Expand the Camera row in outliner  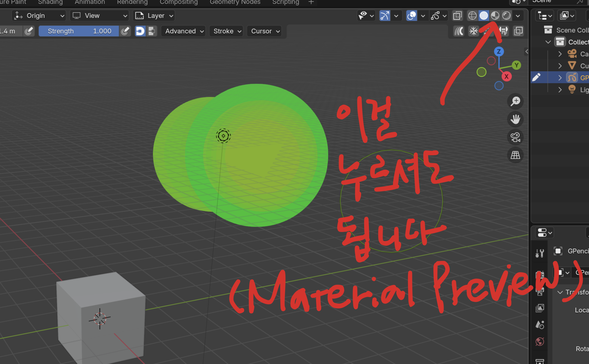560,54
